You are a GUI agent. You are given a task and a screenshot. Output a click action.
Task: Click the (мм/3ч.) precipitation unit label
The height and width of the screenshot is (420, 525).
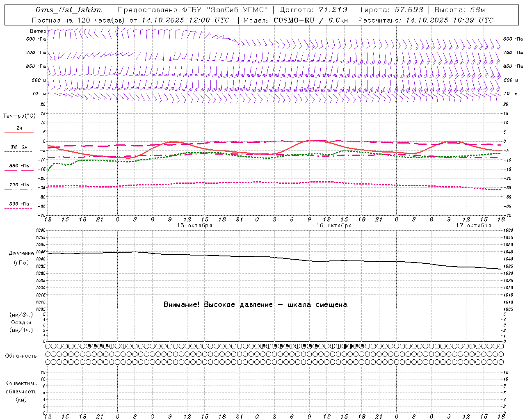tap(21, 315)
